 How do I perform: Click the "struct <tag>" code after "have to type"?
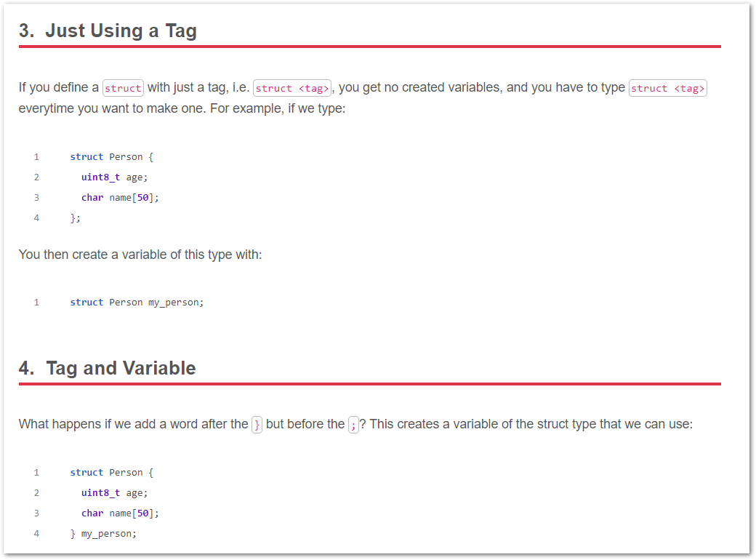click(x=667, y=88)
